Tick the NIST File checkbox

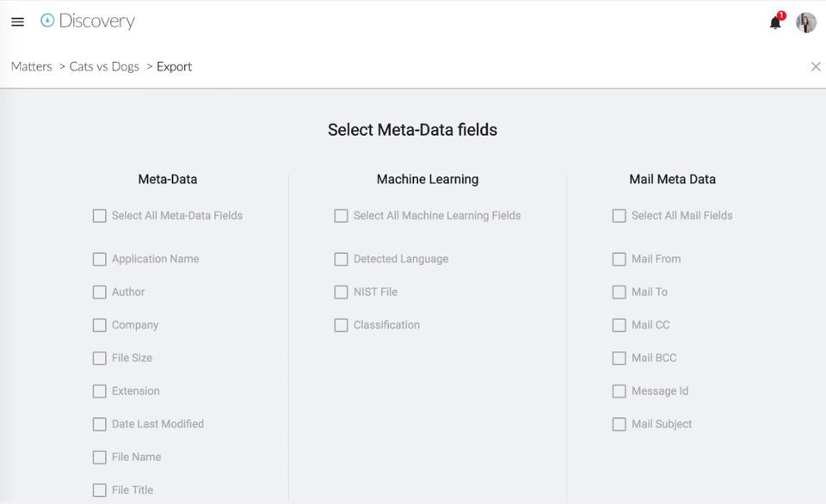click(342, 292)
